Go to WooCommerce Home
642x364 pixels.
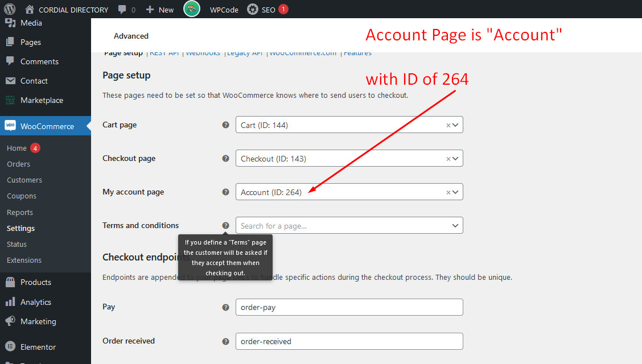17,148
